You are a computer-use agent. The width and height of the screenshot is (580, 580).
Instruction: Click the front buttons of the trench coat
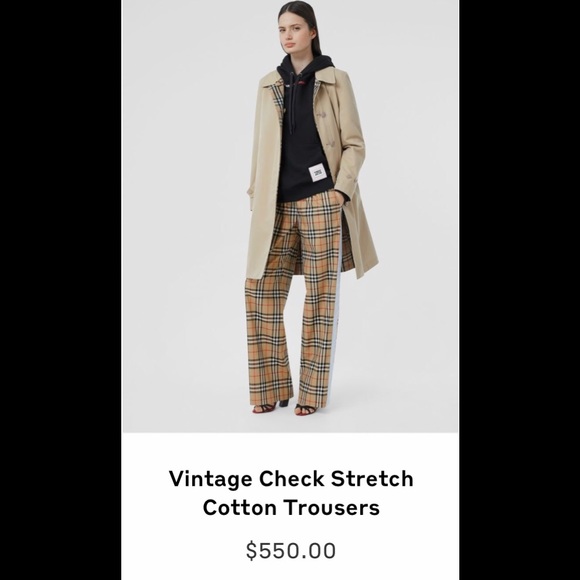325,131
